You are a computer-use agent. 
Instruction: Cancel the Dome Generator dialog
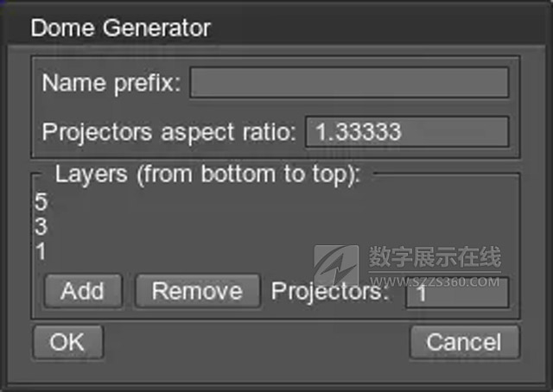pyautogui.click(x=464, y=342)
